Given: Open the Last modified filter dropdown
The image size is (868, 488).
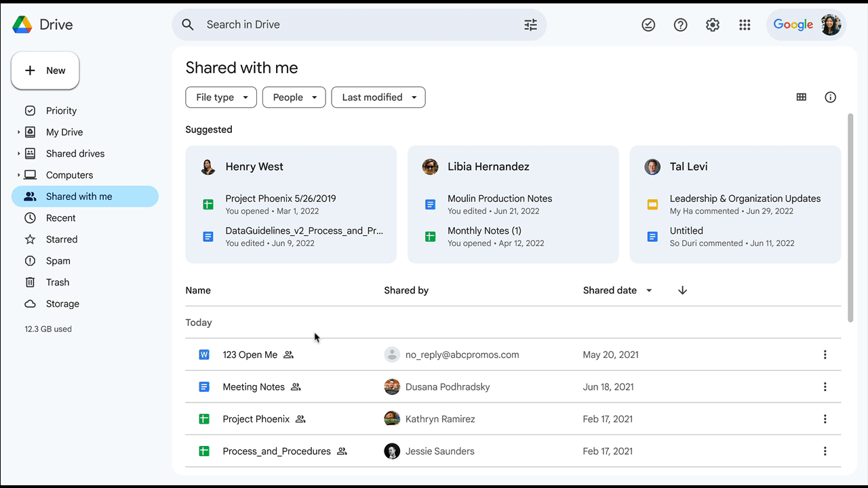Looking at the screenshot, I should pyautogui.click(x=378, y=98).
